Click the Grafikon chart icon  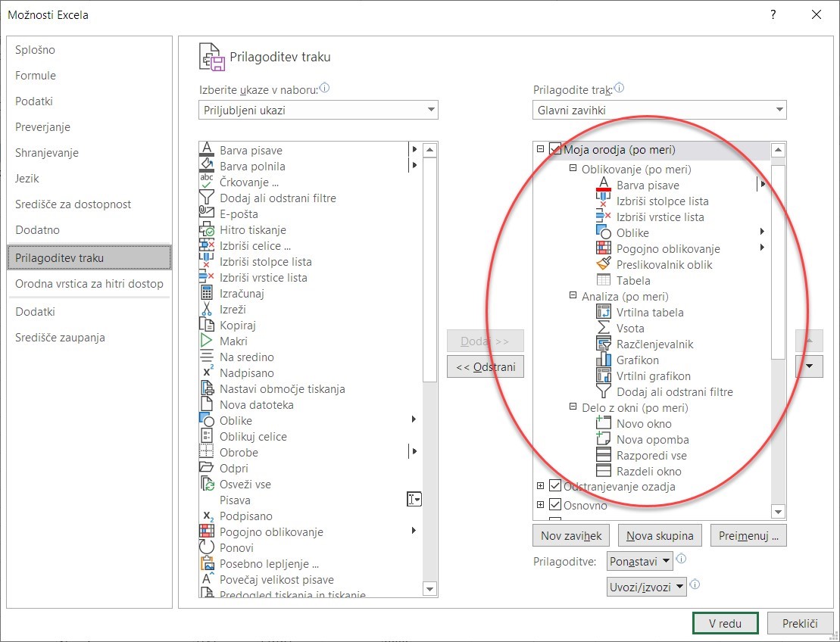(x=604, y=360)
